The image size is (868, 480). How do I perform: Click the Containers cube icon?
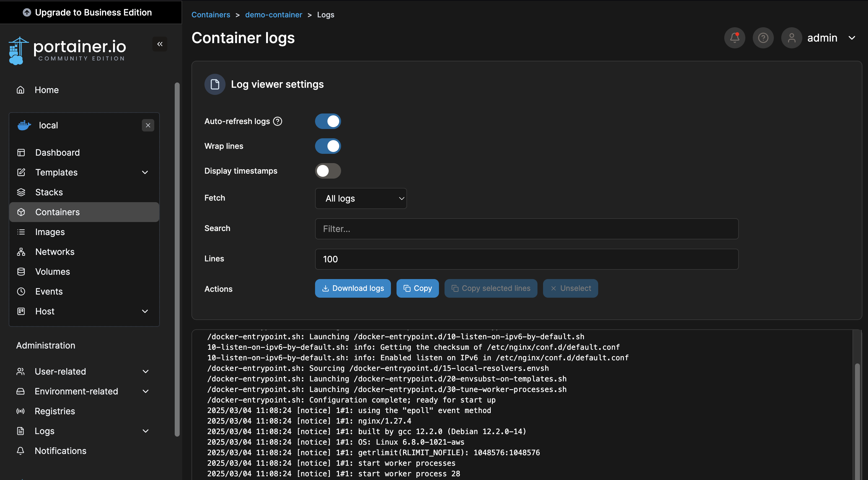(21, 212)
